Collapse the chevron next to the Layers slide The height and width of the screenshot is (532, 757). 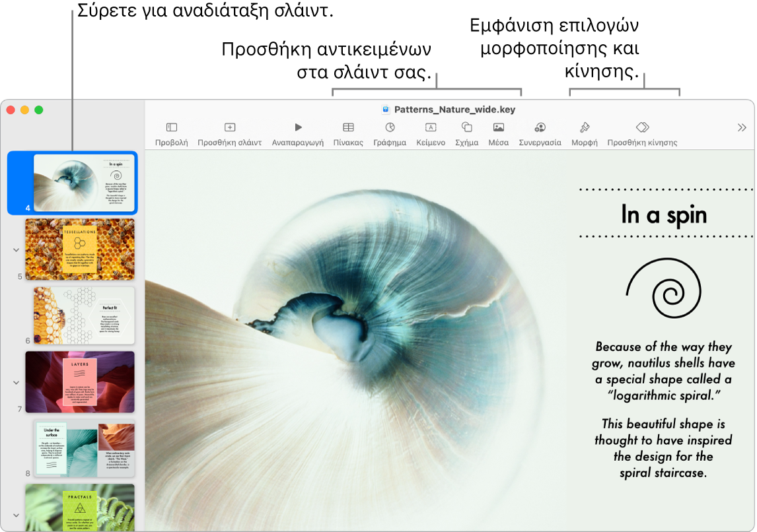[15, 382]
